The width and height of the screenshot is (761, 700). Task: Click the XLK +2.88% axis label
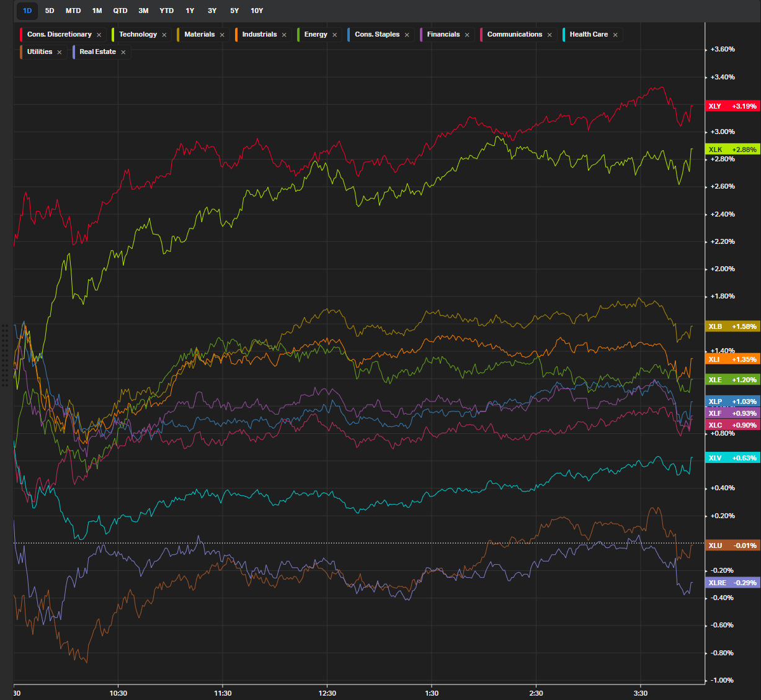coord(732,150)
